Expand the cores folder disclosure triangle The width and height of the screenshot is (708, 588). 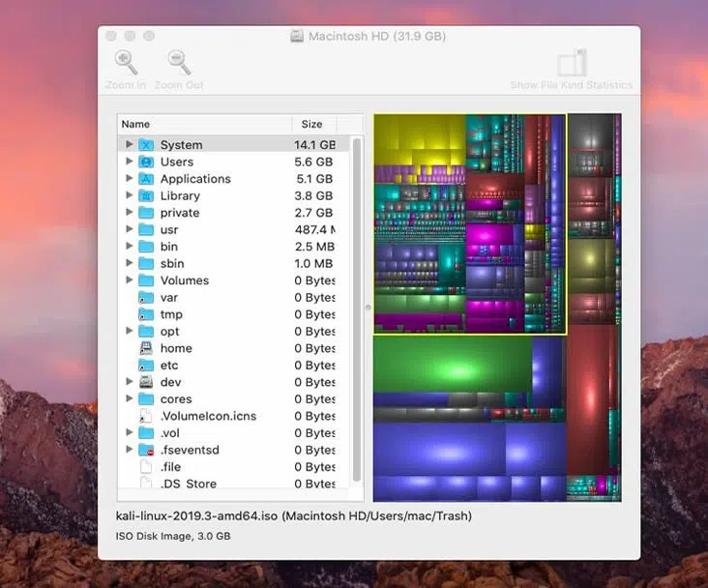tap(130, 397)
